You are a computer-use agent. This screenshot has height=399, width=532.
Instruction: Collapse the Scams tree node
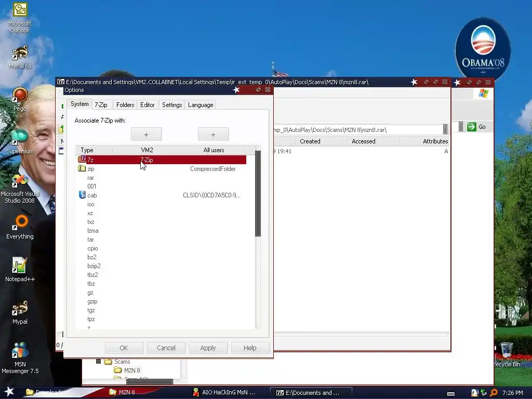click(x=98, y=362)
